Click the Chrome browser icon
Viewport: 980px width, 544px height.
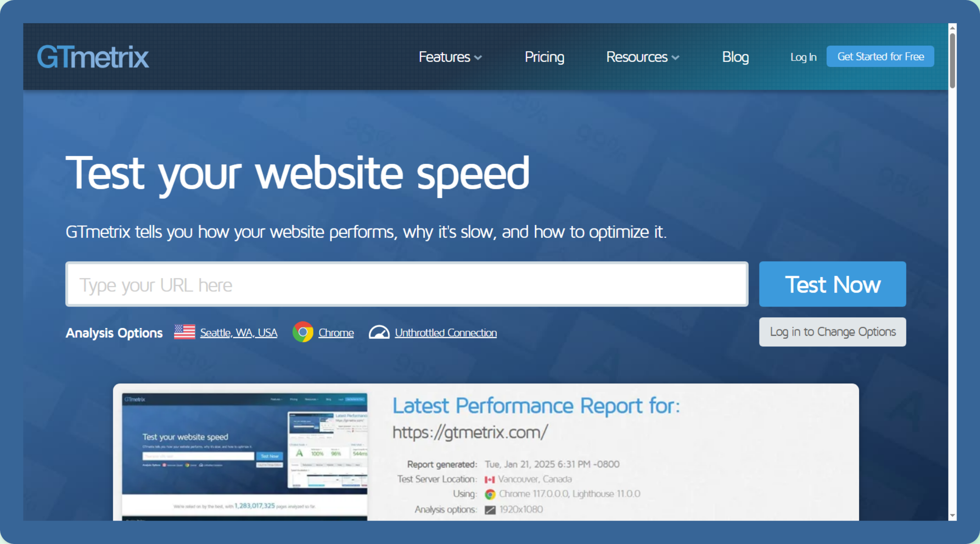(303, 332)
